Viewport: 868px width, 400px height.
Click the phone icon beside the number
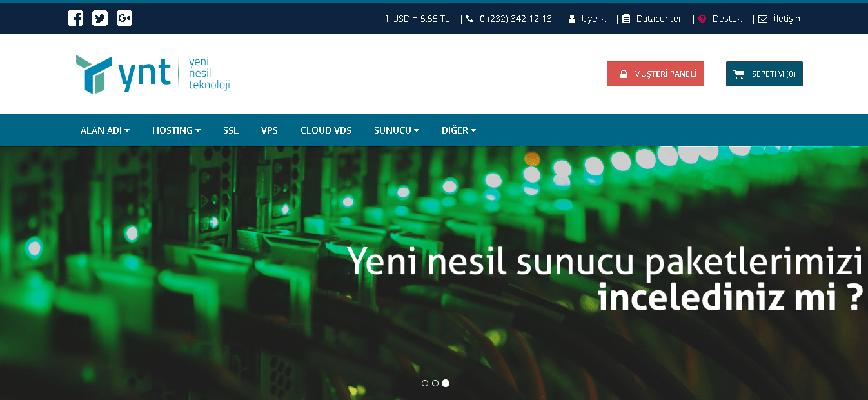pos(469,19)
